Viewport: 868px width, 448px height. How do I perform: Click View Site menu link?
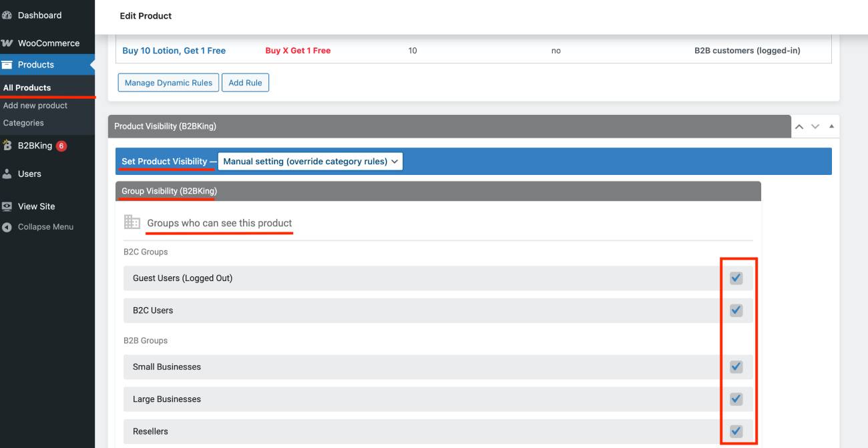coord(37,206)
